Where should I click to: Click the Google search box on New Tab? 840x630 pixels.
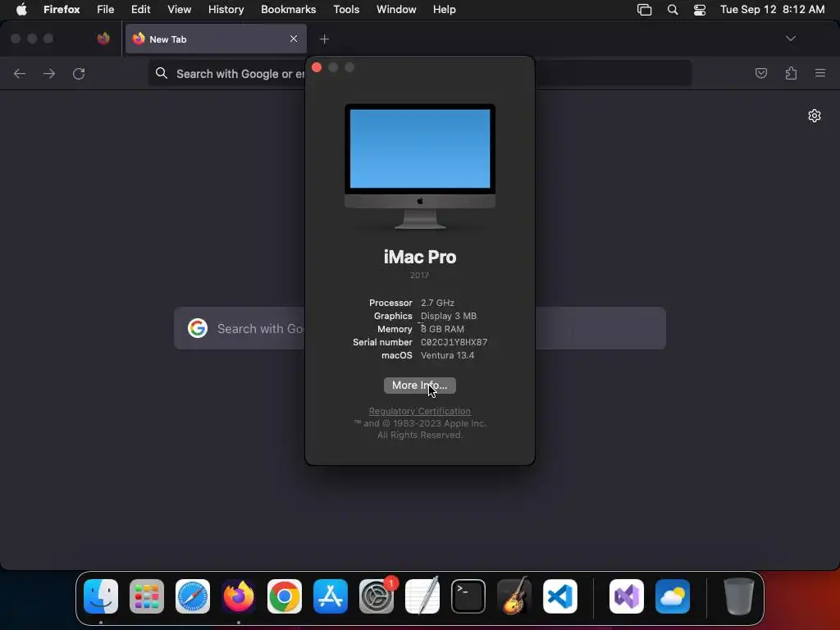tap(419, 328)
